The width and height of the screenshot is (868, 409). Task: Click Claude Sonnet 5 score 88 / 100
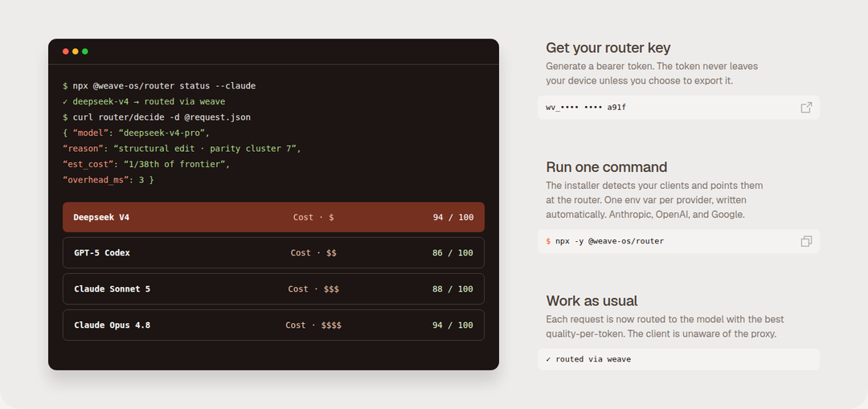[x=452, y=289]
